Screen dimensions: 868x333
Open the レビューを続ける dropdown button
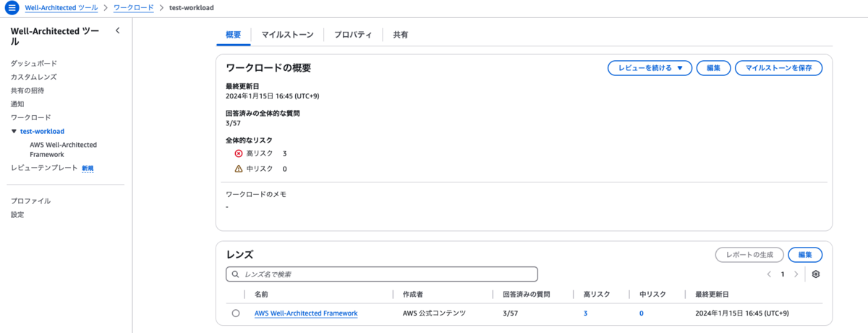[650, 68]
